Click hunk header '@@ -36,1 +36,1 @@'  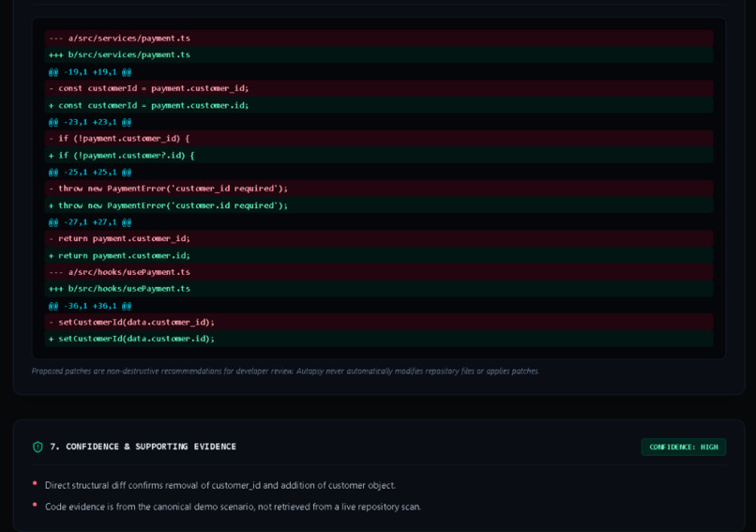(x=379, y=306)
